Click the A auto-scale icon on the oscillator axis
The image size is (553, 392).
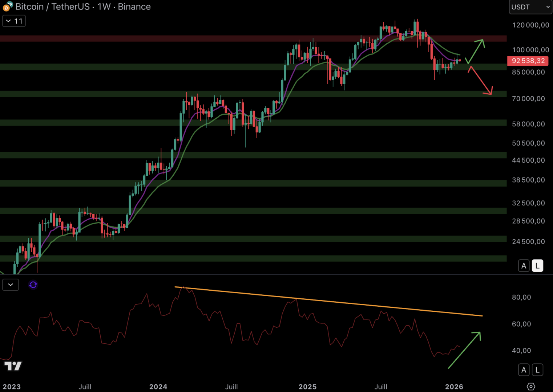(524, 369)
